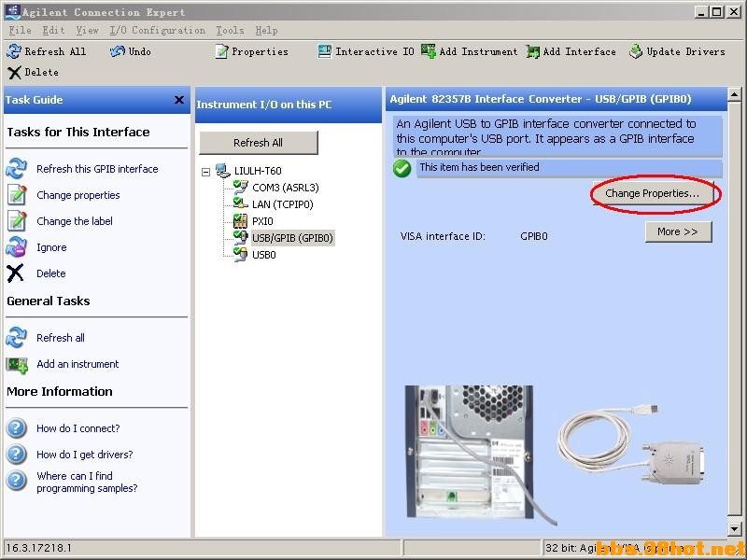Click the help icon beside How do I get drivers?
Viewport: 747px width, 560px height.
pyautogui.click(x=16, y=455)
